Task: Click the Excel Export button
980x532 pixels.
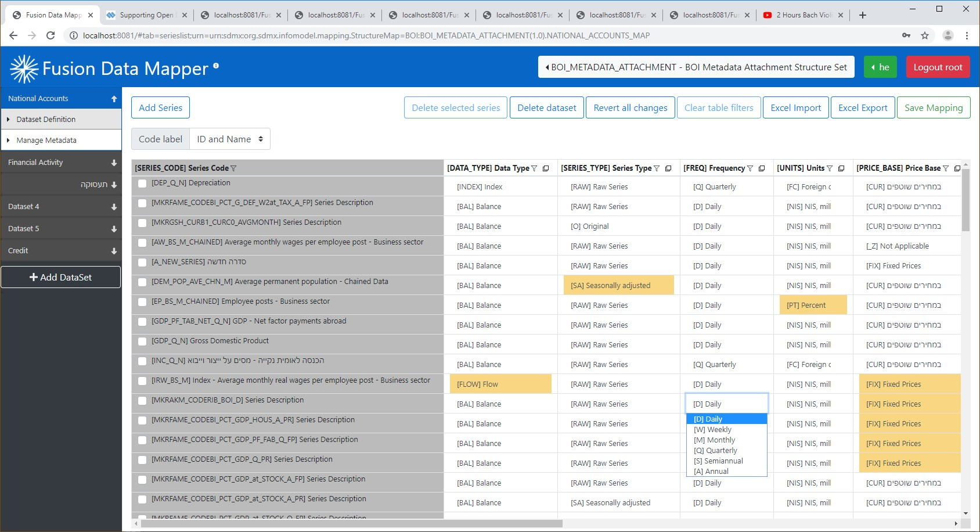Action: [863, 108]
